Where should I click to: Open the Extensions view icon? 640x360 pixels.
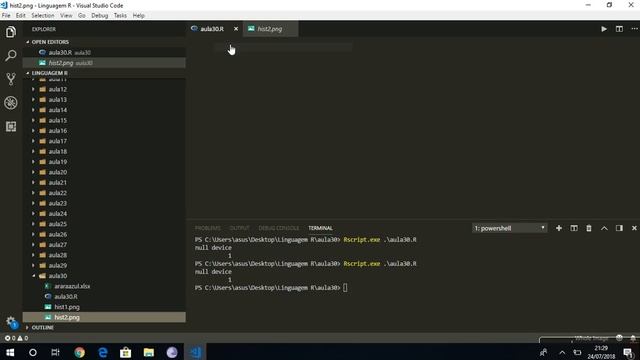click(11, 126)
